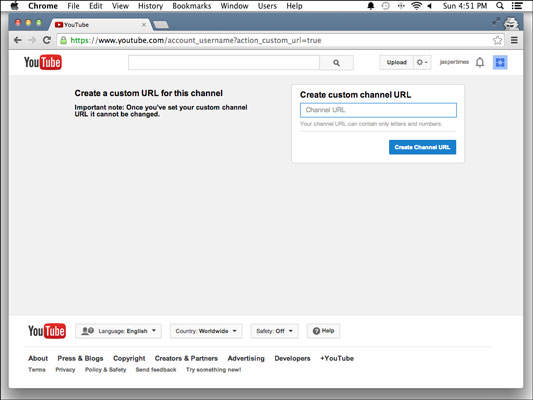Open the Help menu in the menu bar
Image resolution: width=533 pixels, height=400 pixels.
point(294,6)
